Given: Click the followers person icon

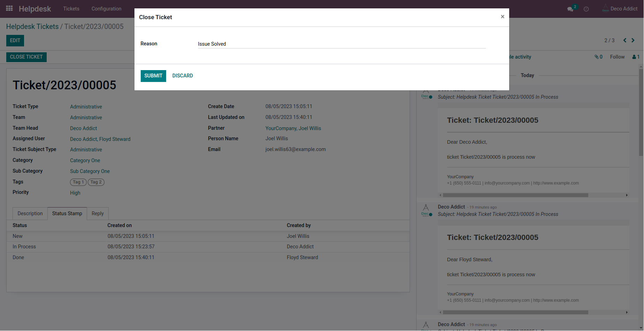Looking at the screenshot, I should pos(636,57).
